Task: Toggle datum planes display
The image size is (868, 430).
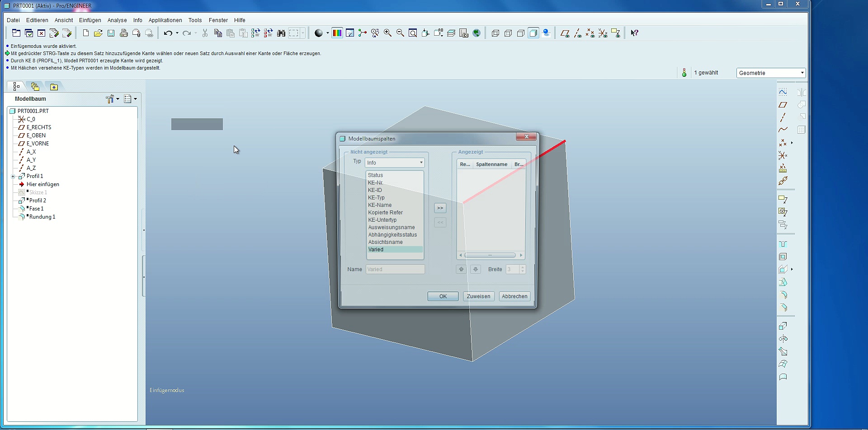Action: pos(565,33)
